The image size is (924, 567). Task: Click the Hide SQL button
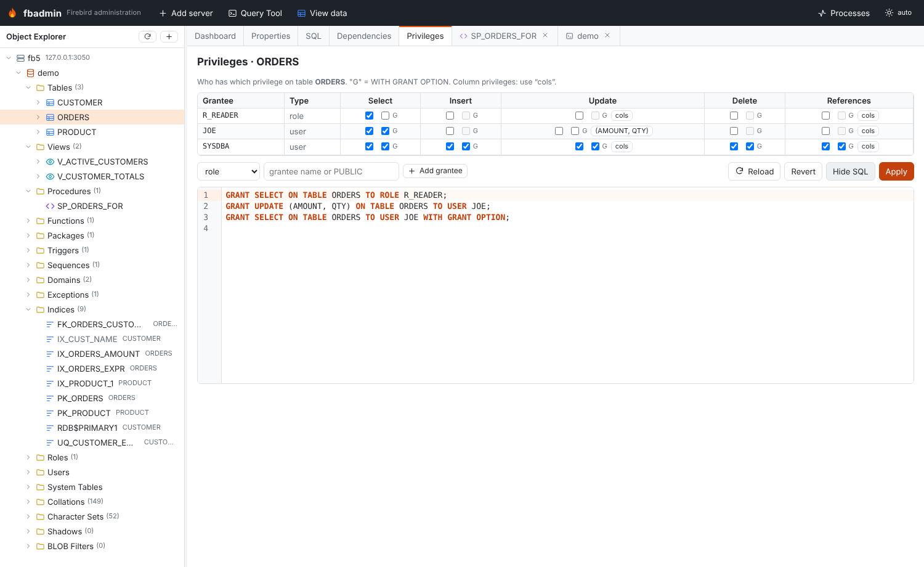coord(850,171)
